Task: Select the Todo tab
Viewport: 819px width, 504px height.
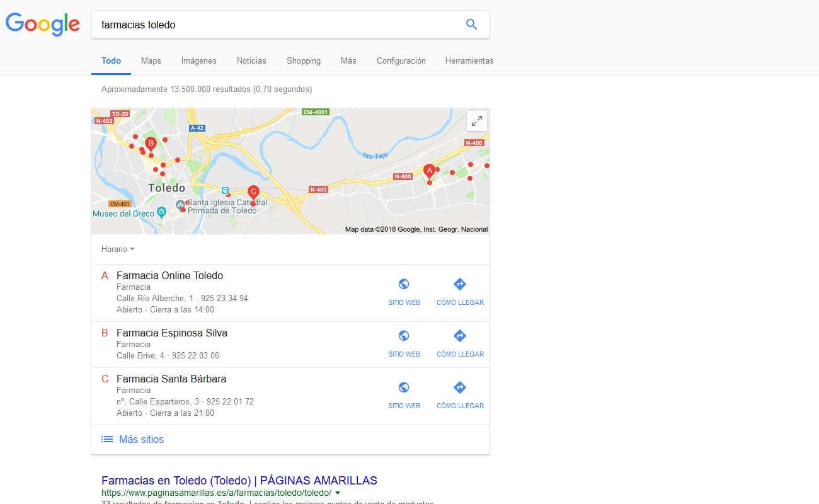Action: click(x=111, y=61)
